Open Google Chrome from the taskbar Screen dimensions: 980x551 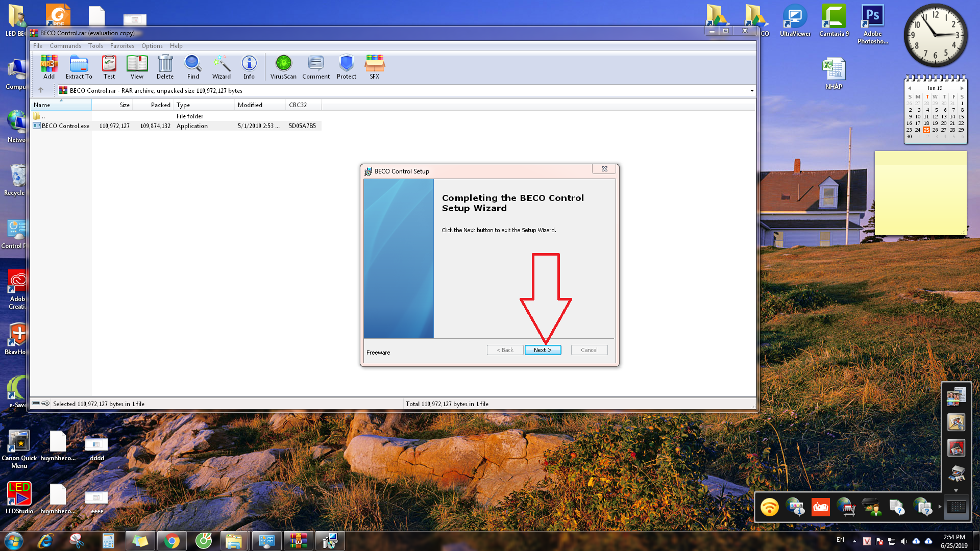tap(172, 541)
